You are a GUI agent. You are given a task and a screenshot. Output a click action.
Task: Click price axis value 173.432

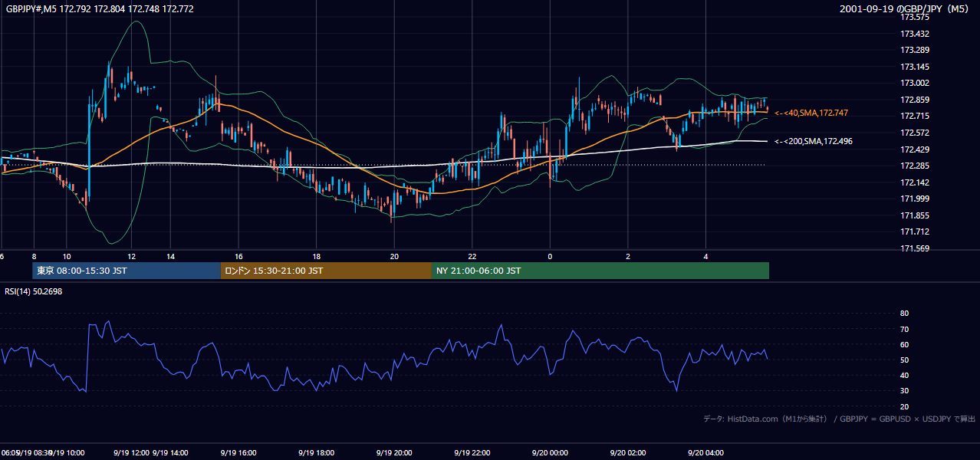916,34
